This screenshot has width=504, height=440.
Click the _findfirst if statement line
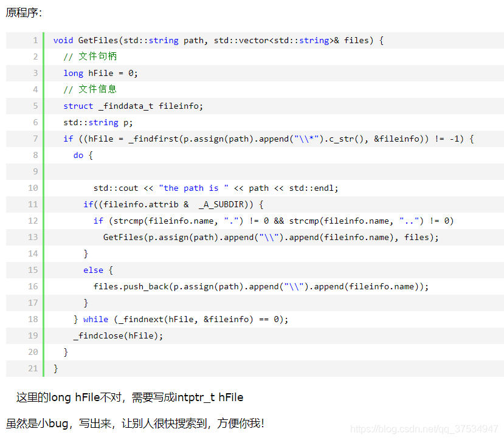[268, 139]
